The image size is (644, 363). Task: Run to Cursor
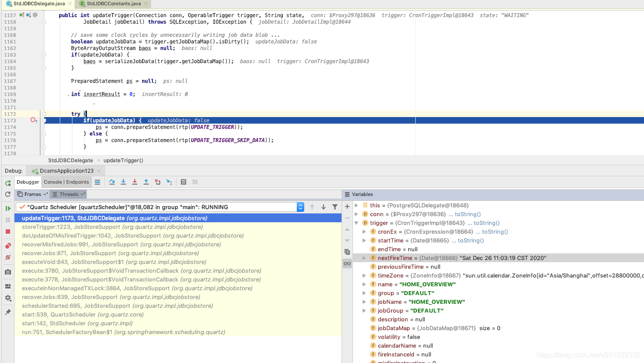tap(169, 182)
